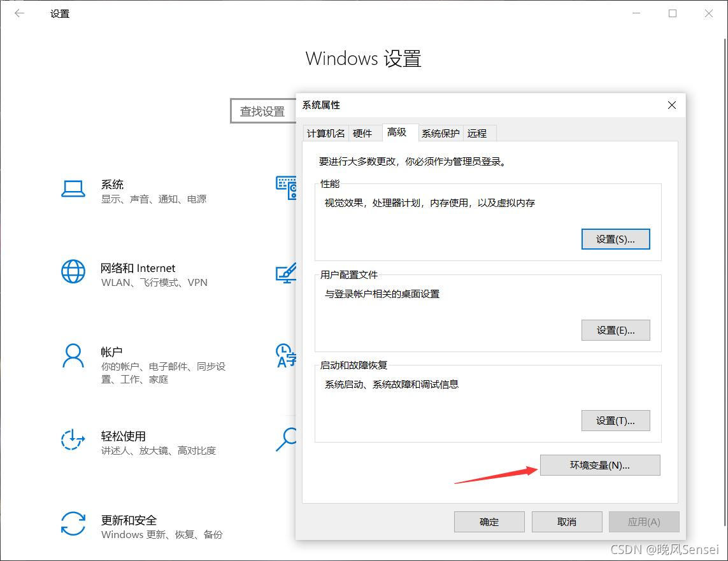Open the 网络和 Internet globe icon
This screenshot has width=728, height=561.
(x=73, y=272)
